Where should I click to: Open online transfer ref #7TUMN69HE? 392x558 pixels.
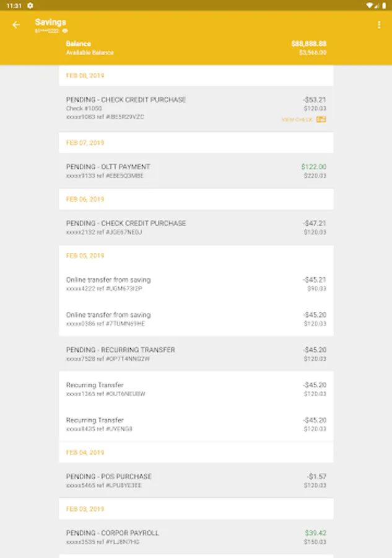(196, 319)
